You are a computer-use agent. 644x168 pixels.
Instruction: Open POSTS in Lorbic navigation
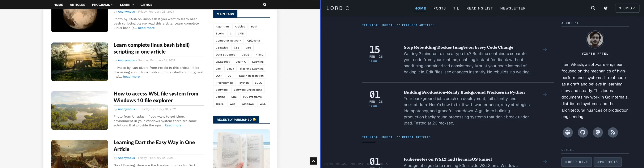pyautogui.click(x=440, y=8)
